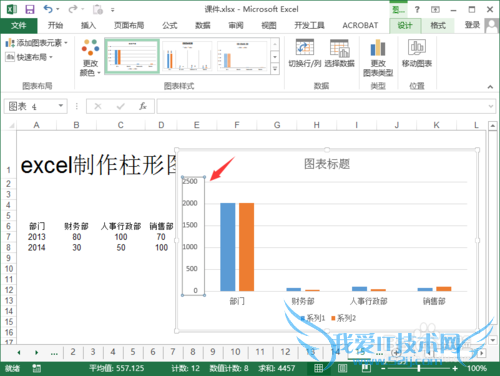This screenshot has height=376, width=500.
Task: Switch to the Page Layout (页面布局) tab
Action: [x=129, y=26]
